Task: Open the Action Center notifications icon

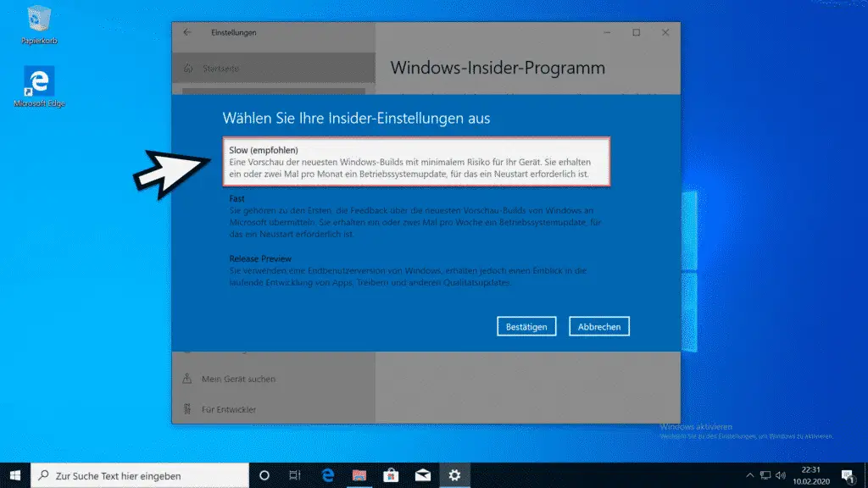Action: pyautogui.click(x=848, y=475)
